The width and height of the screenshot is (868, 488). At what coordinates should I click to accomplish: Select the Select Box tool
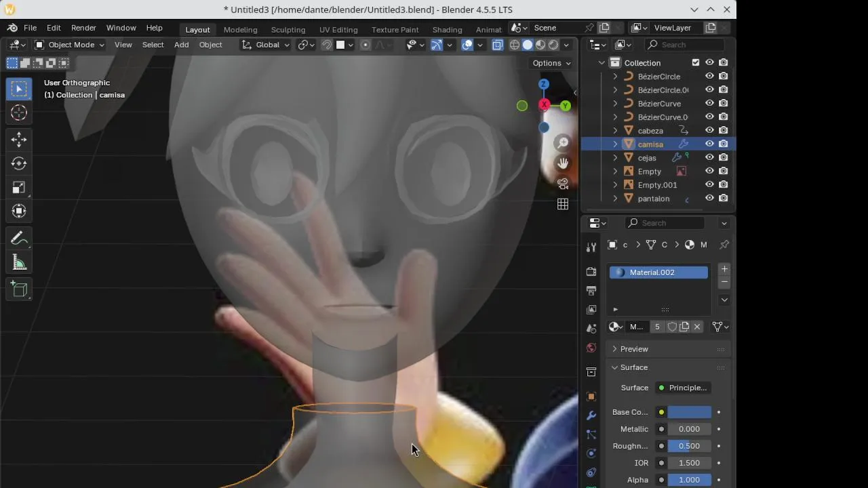point(19,89)
